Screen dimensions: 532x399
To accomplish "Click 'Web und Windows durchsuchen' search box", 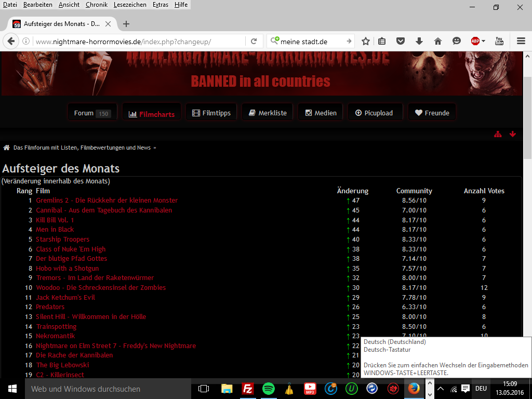I will [108, 389].
